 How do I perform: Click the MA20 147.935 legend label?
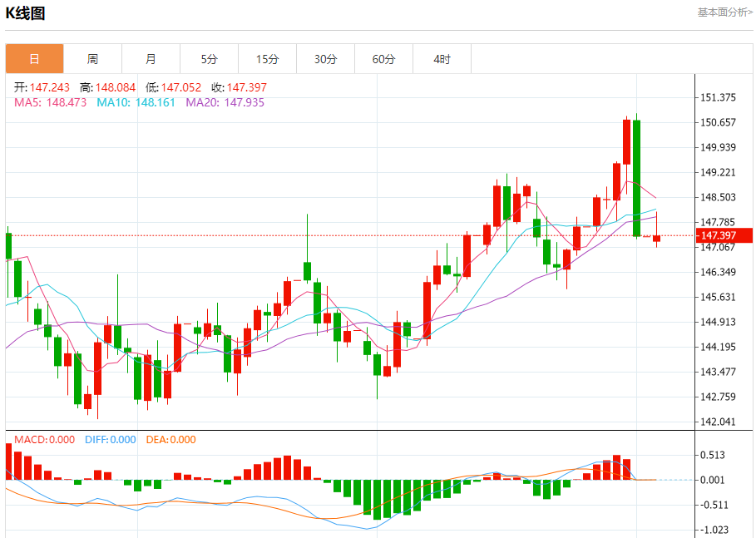(x=225, y=102)
